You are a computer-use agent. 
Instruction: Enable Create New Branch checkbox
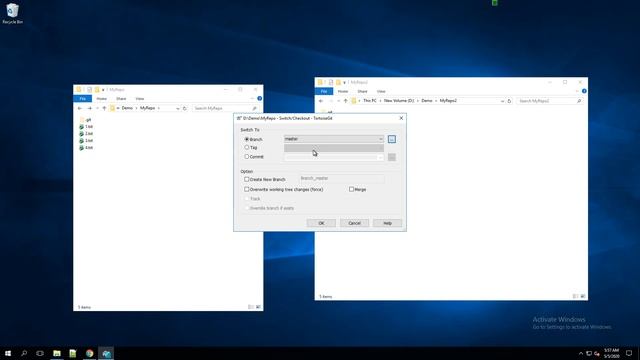click(x=247, y=179)
